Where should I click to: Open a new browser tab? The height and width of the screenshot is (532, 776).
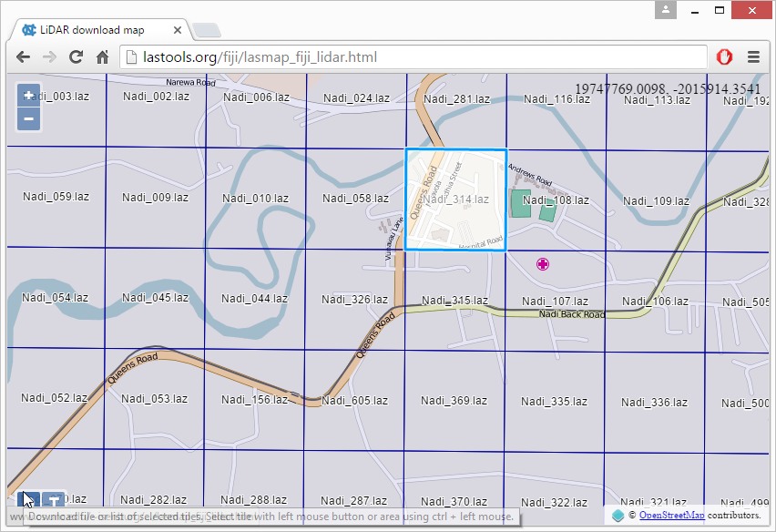coord(207,31)
